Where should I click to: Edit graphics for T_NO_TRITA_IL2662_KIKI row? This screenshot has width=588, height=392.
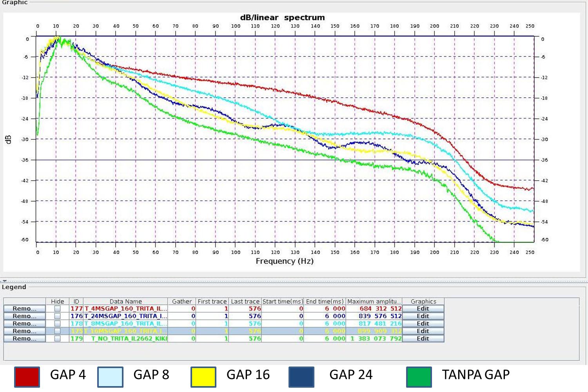click(423, 338)
